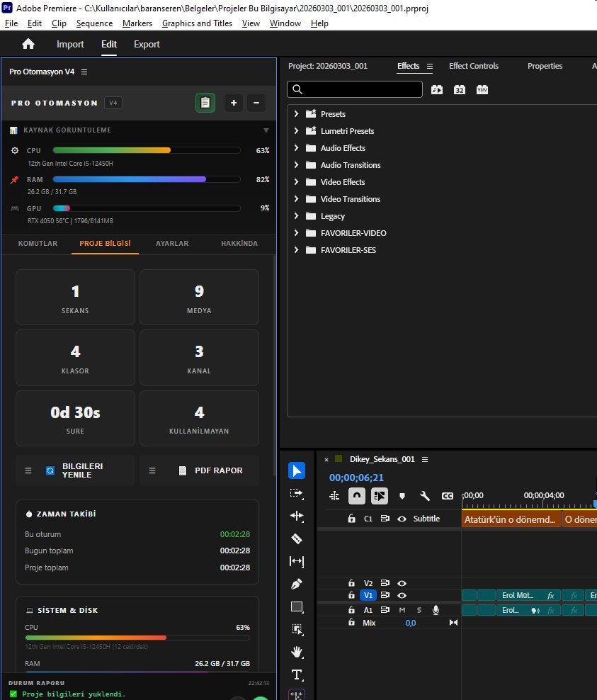Toggle Snap in Timeline magnet button
Screen dimensions: 597x700
(356, 496)
